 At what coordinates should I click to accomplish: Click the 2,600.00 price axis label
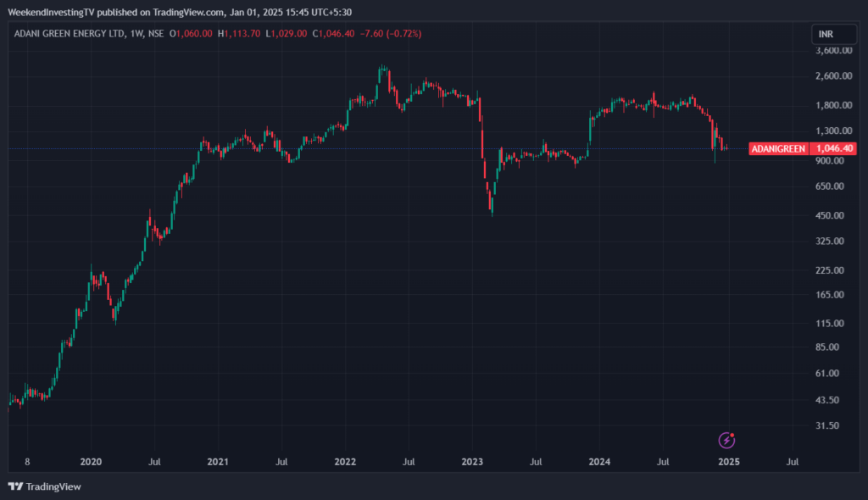pos(834,76)
